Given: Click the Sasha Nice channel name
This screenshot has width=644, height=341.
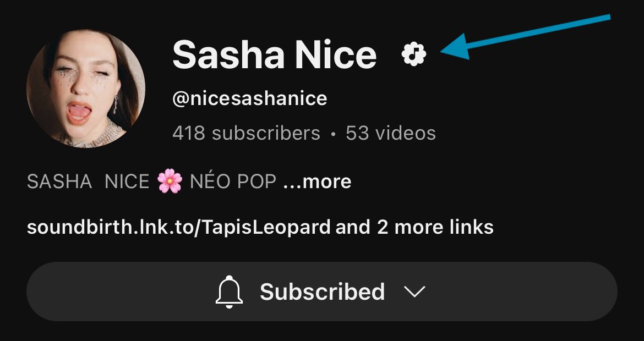Looking at the screenshot, I should [x=274, y=54].
